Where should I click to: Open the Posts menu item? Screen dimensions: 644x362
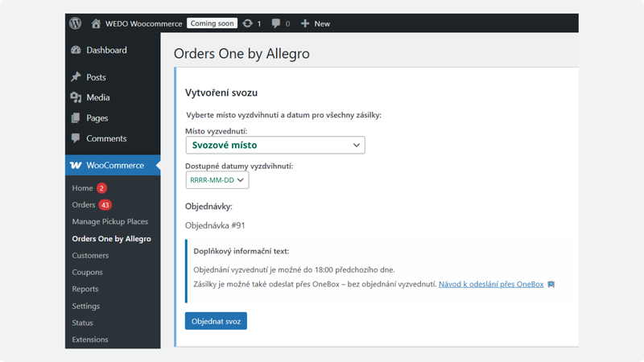pos(96,77)
